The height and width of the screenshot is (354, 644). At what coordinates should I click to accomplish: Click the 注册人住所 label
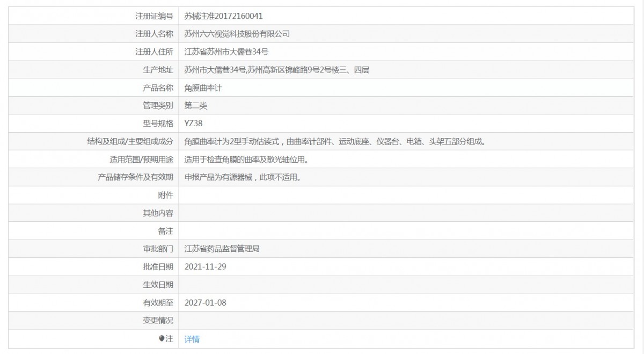(155, 52)
